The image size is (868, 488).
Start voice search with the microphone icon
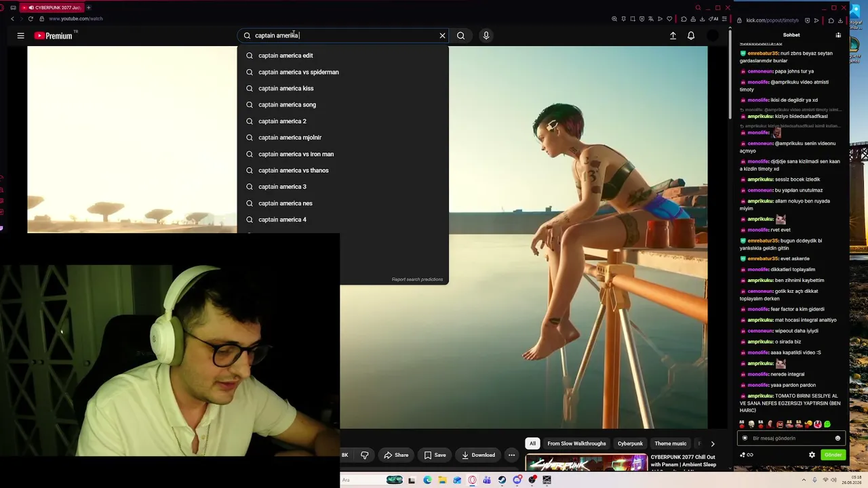[x=486, y=35]
